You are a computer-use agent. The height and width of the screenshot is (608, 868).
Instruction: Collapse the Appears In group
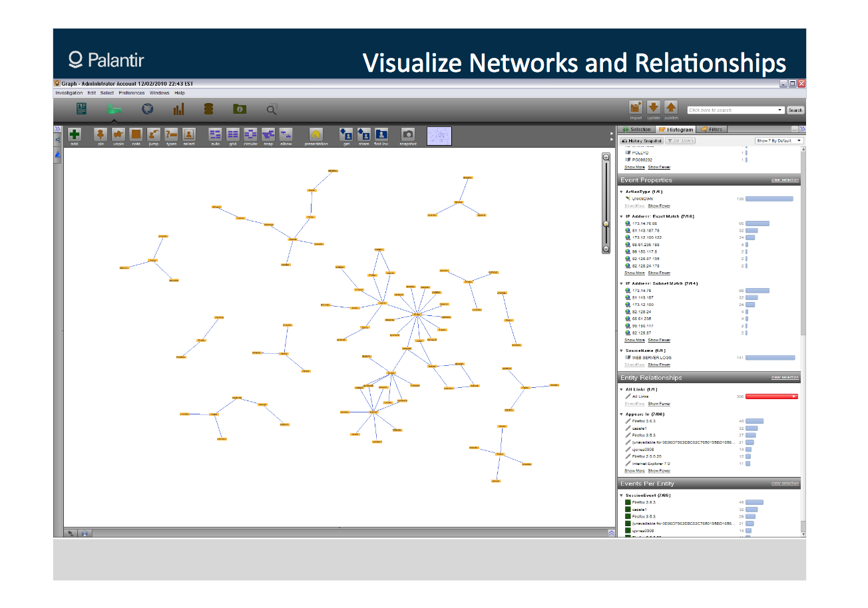pyautogui.click(x=622, y=414)
